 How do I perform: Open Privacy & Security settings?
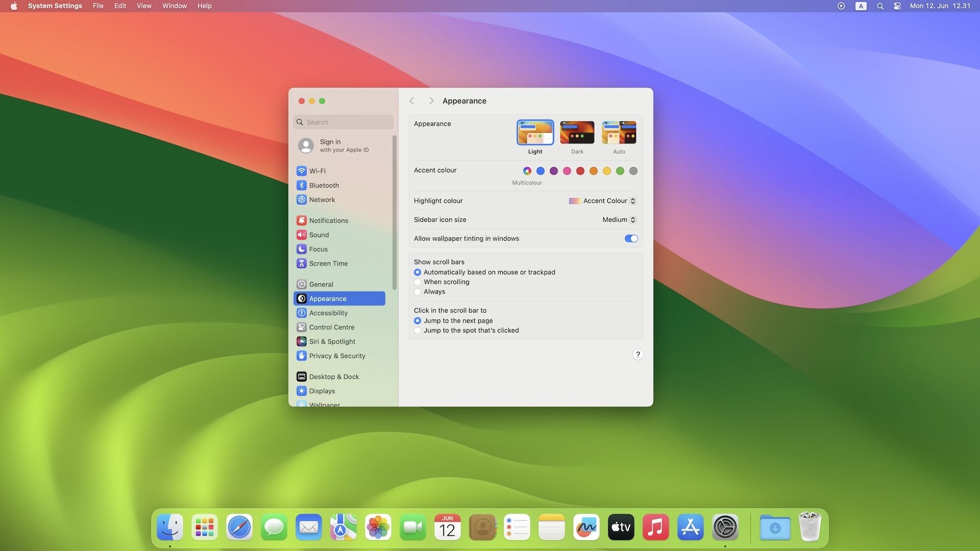(336, 356)
